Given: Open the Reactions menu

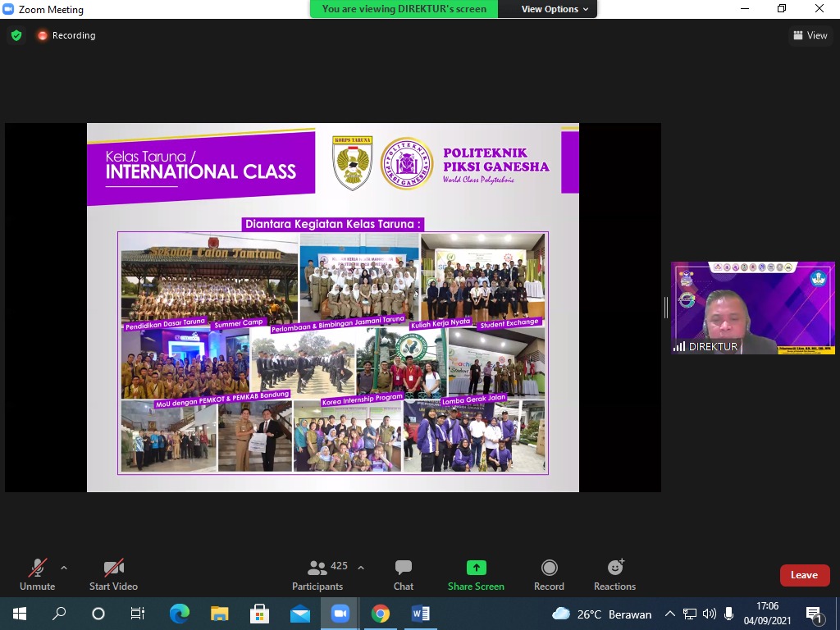Looking at the screenshot, I should pyautogui.click(x=614, y=575).
